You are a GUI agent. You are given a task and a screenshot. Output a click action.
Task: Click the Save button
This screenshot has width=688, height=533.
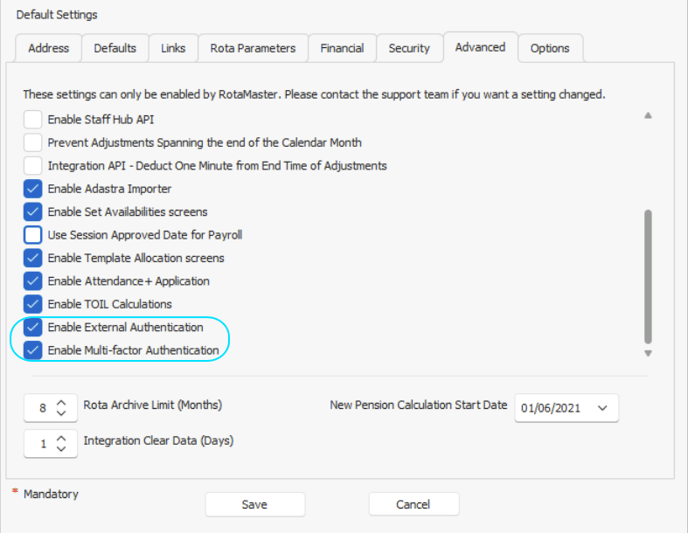[254, 504]
